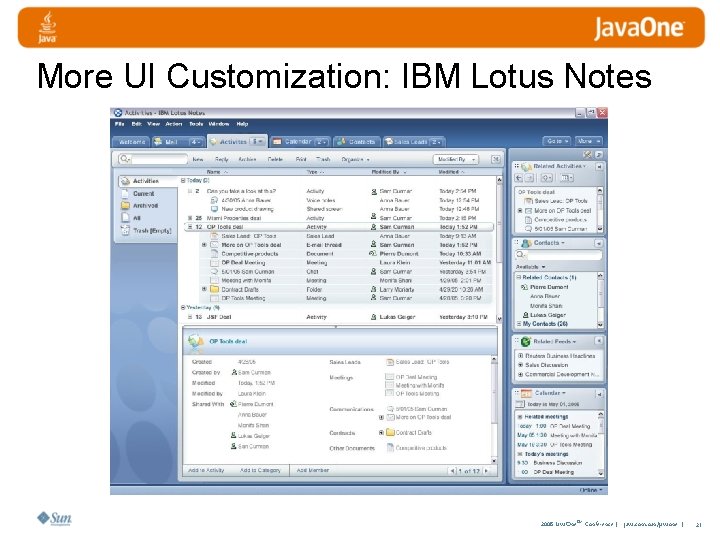This screenshot has width=720, height=540.
Task: Open the Tools menu
Action: (x=196, y=124)
